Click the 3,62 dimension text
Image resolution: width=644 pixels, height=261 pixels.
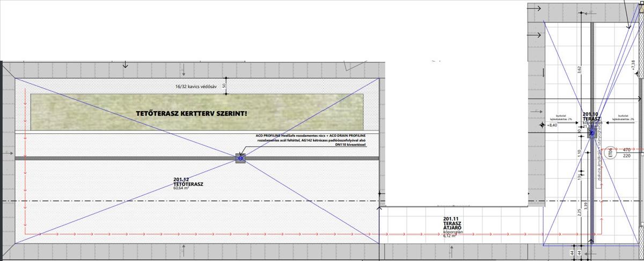pyautogui.click(x=580, y=70)
